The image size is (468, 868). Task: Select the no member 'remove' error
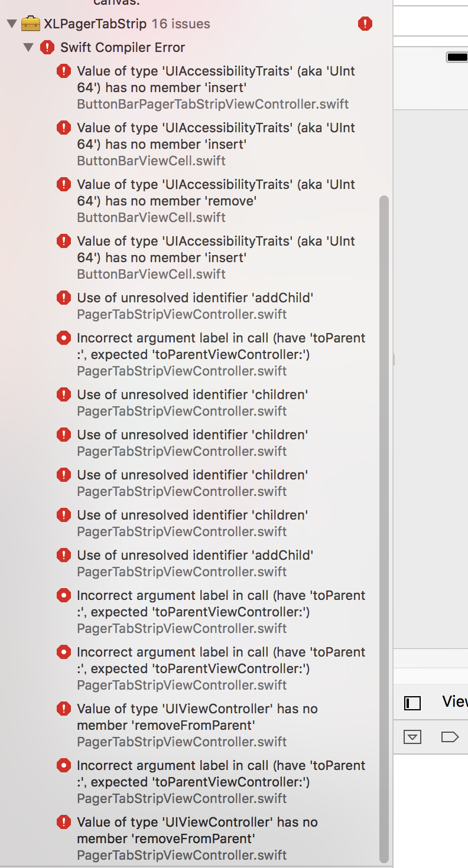tap(216, 193)
